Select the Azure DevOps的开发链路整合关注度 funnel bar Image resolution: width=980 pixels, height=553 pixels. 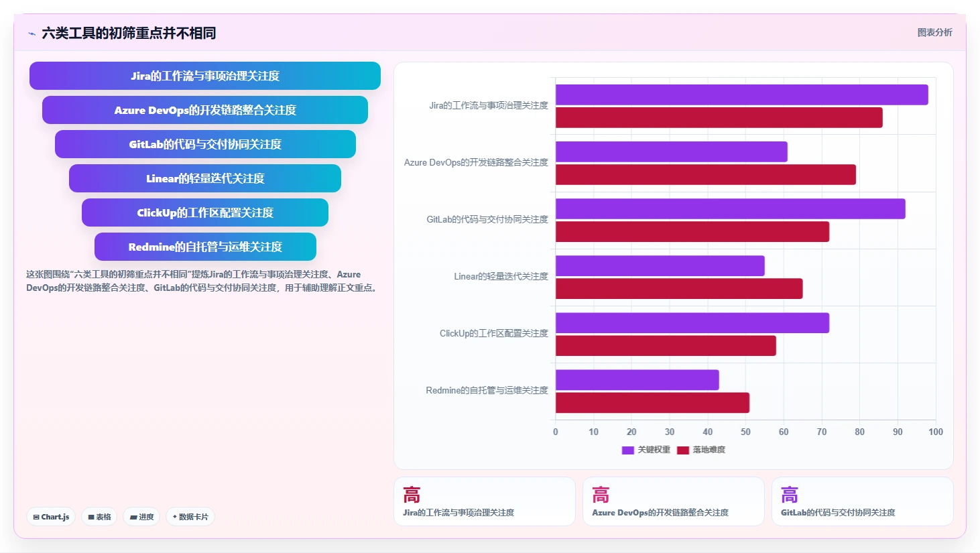click(205, 110)
